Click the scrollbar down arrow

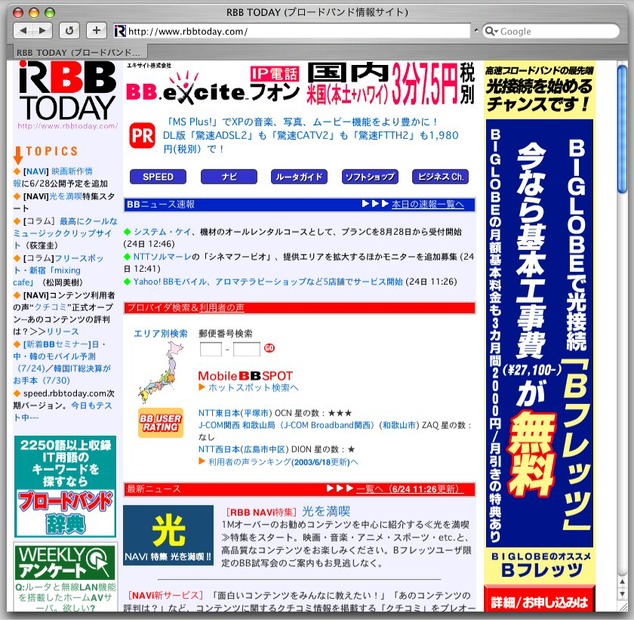point(623,594)
